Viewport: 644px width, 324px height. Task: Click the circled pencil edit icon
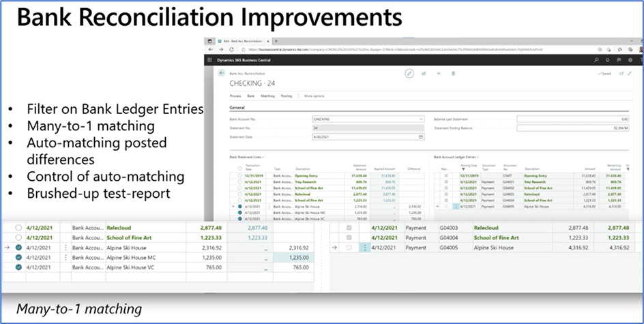[x=409, y=74]
